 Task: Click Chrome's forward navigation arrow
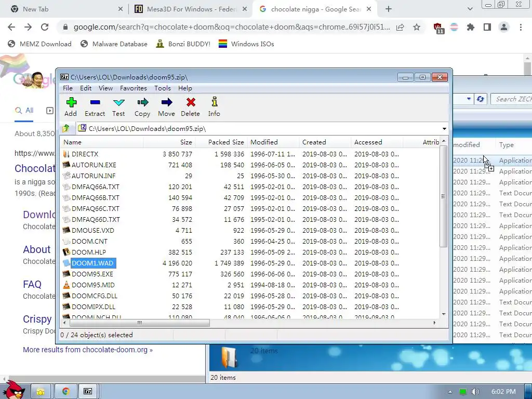(x=28, y=27)
